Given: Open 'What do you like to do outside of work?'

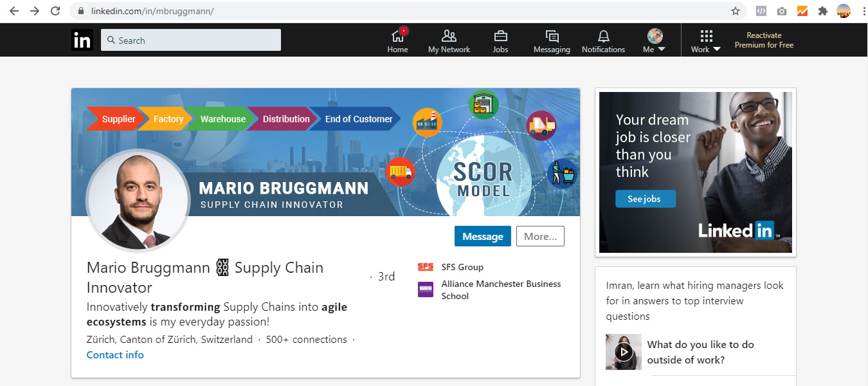Looking at the screenshot, I should [700, 353].
